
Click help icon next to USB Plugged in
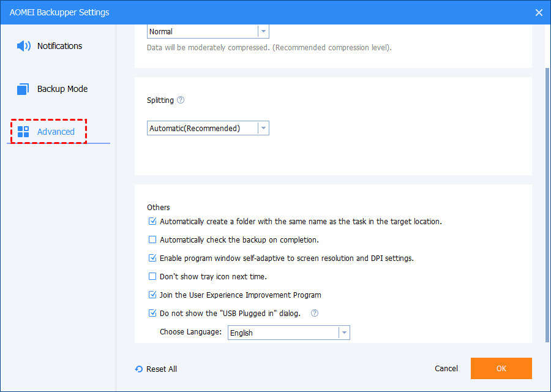point(315,313)
